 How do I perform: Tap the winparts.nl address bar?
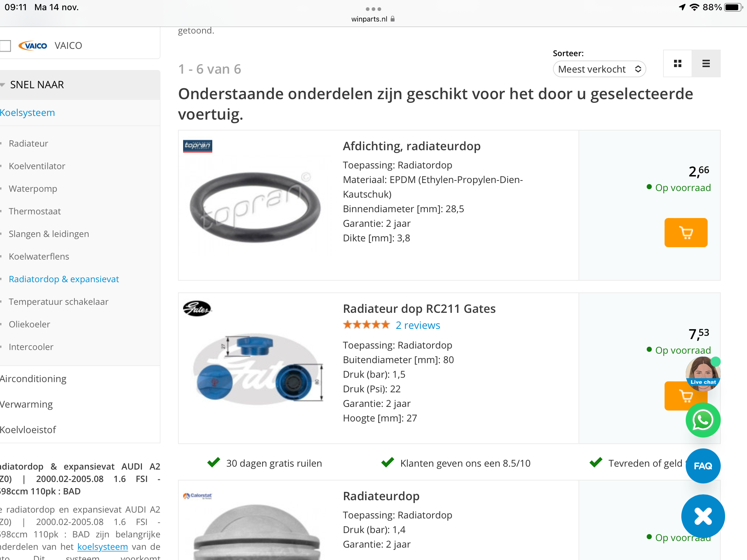tap(373, 19)
